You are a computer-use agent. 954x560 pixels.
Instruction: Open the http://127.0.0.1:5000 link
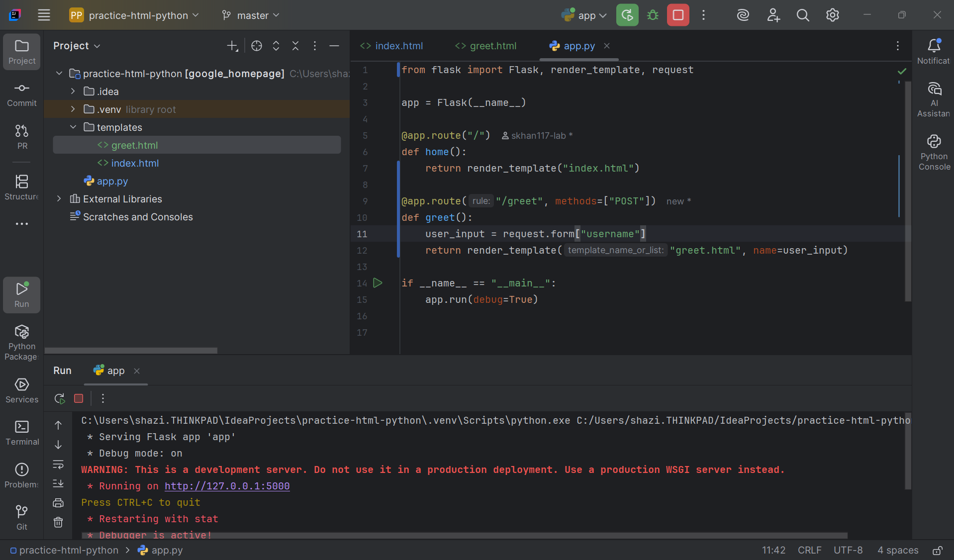tap(227, 486)
